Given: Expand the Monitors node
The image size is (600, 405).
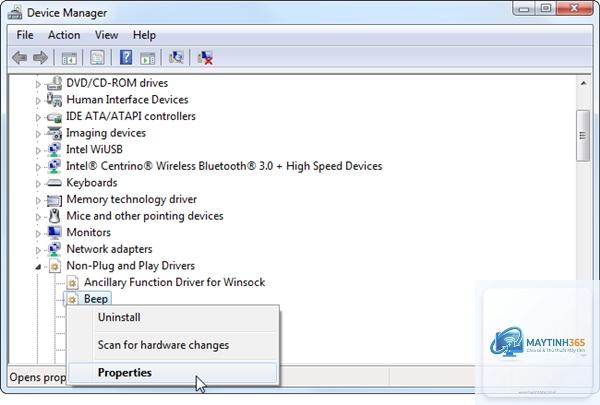Looking at the screenshot, I should coord(38,234).
